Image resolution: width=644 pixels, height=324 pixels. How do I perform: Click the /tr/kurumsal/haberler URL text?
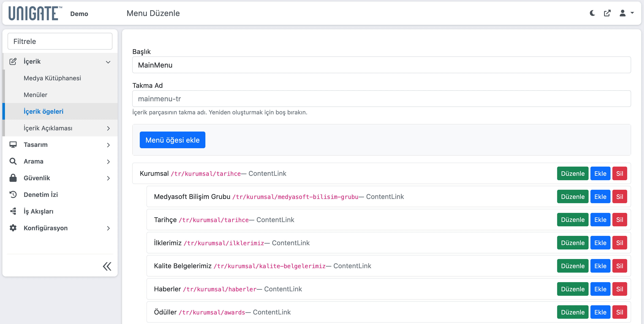coord(220,289)
